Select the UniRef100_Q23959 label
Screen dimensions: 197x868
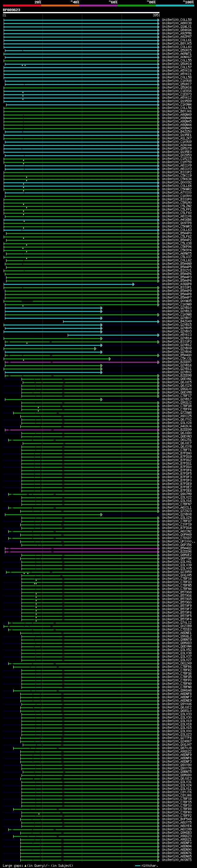(177, 572)
